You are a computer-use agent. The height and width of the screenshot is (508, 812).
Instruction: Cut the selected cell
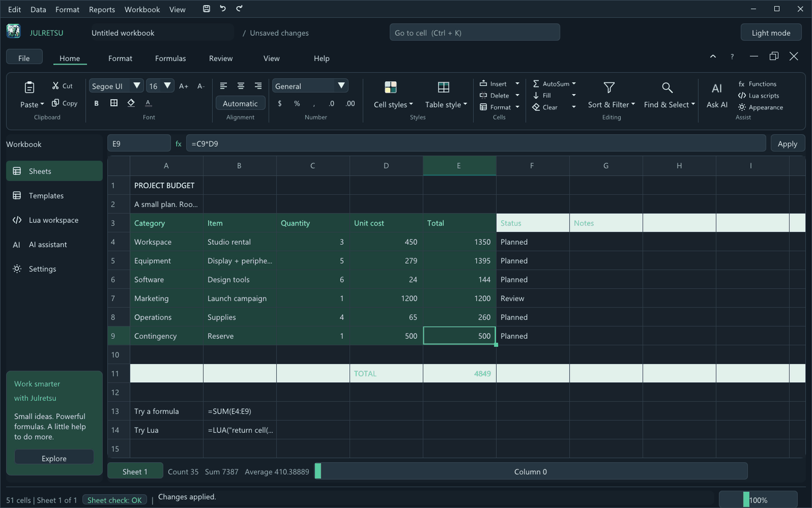click(x=62, y=86)
